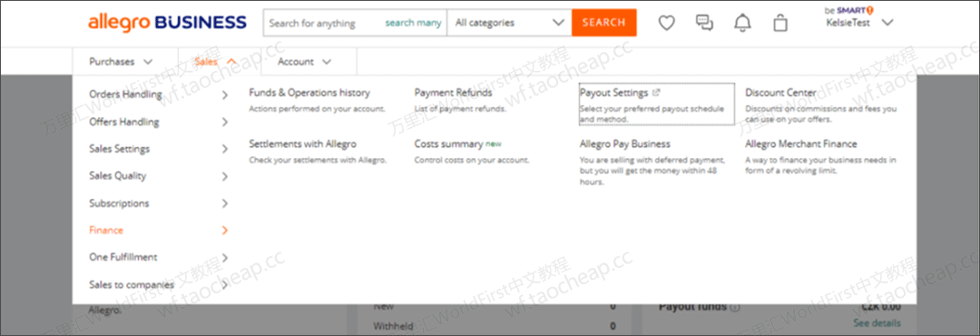
Task: Select Orders Handling menu item
Action: 125,94
